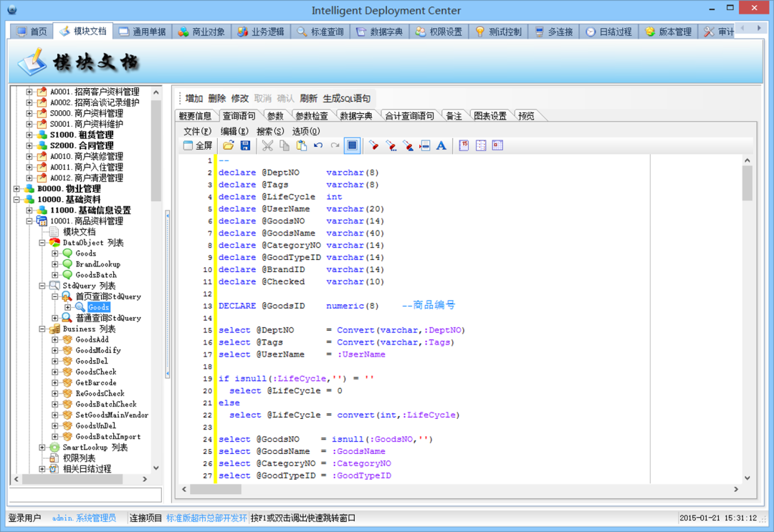
Task: Open the 搜索(S) menu
Action: [x=270, y=131]
